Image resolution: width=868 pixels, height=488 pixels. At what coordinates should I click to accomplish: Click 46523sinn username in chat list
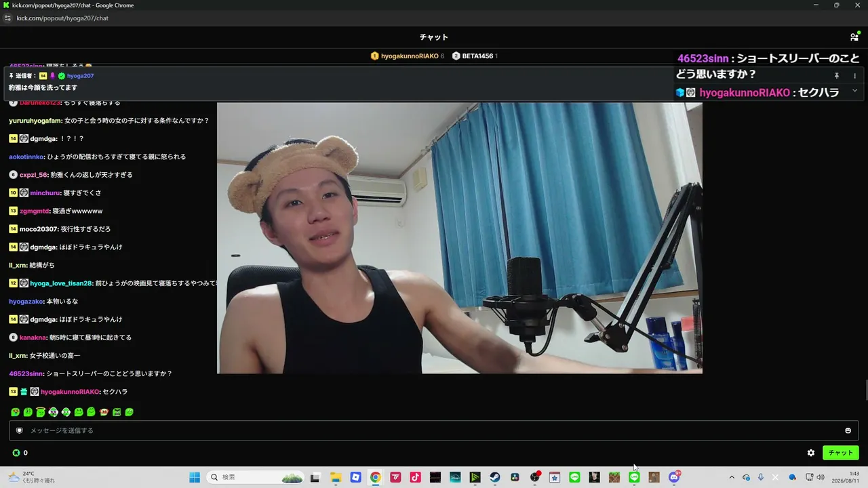(x=26, y=373)
